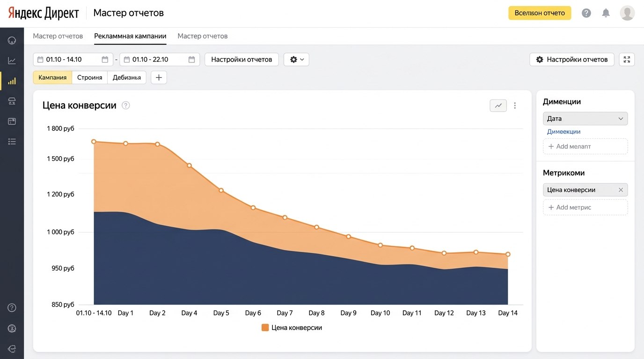Toggle the line chart view button
Screen dimensions: 644x359
pyautogui.click(x=498, y=106)
